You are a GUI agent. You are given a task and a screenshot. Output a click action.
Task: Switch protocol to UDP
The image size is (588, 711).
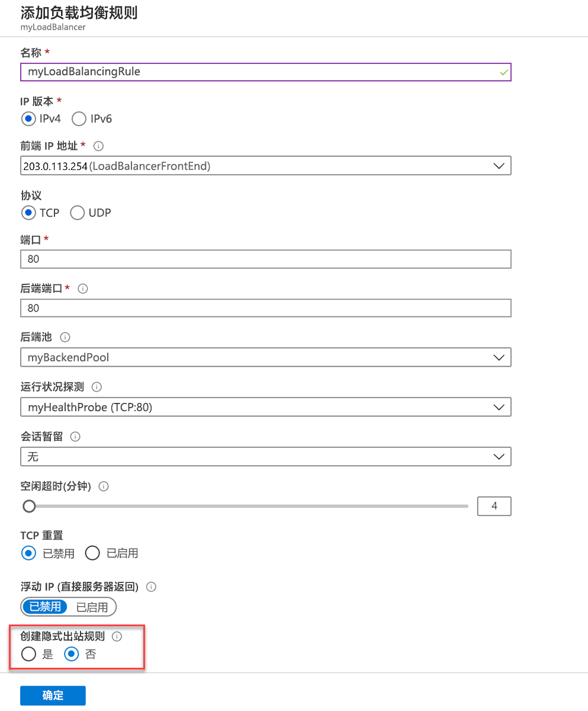[77, 213]
